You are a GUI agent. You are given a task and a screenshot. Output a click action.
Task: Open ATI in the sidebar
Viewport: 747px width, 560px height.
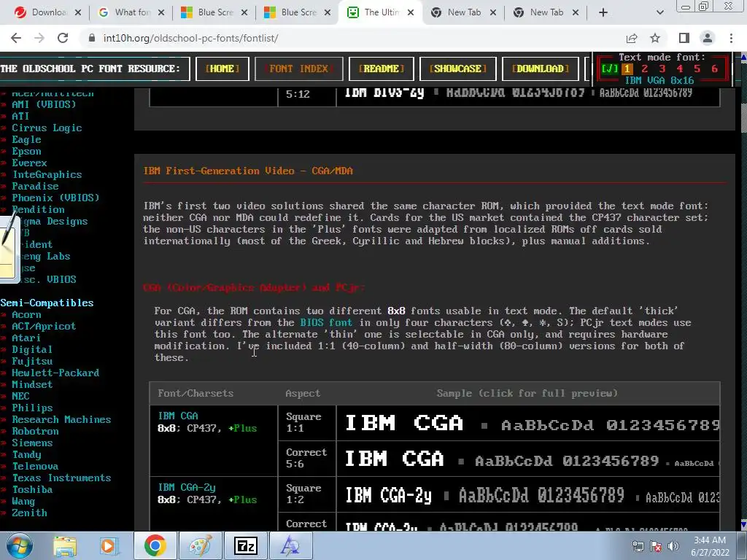pos(20,116)
